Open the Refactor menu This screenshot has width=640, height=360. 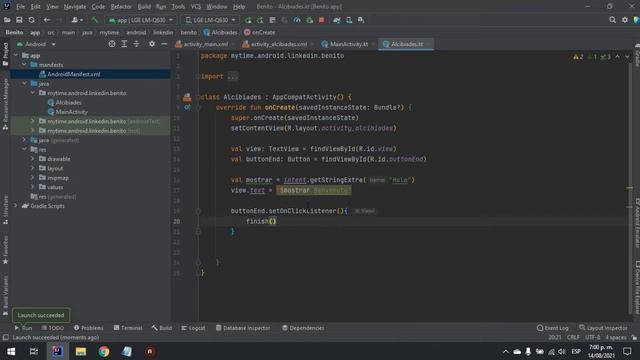coord(121,7)
